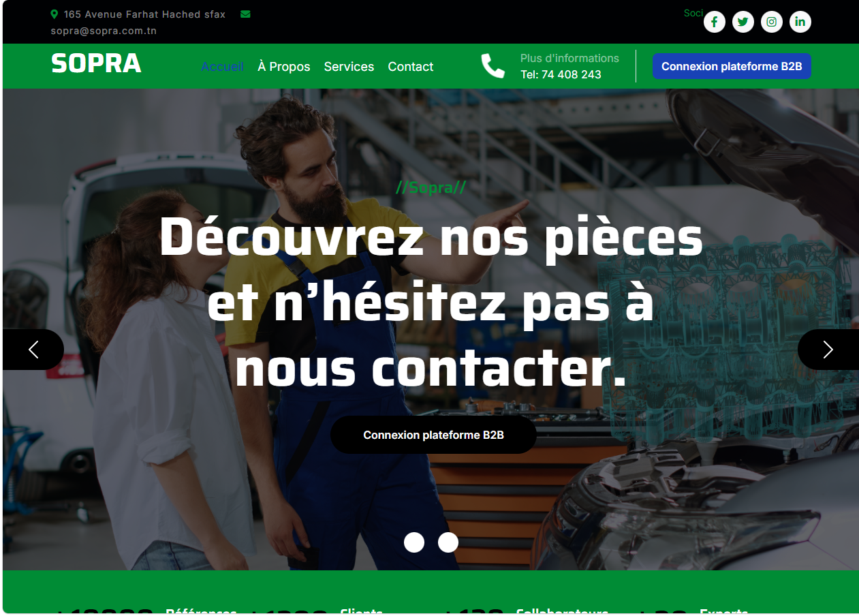Click the green envelope email icon
The height and width of the screenshot is (616, 859).
pyautogui.click(x=245, y=14)
